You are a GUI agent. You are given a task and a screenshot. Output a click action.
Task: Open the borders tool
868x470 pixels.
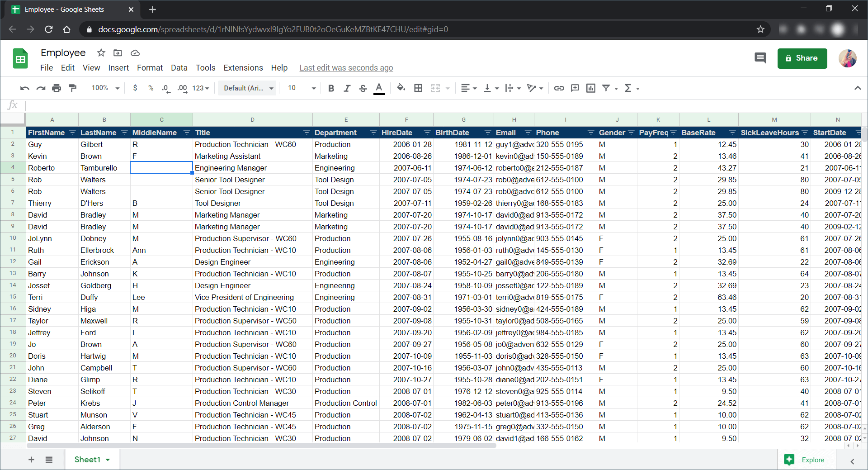point(418,88)
